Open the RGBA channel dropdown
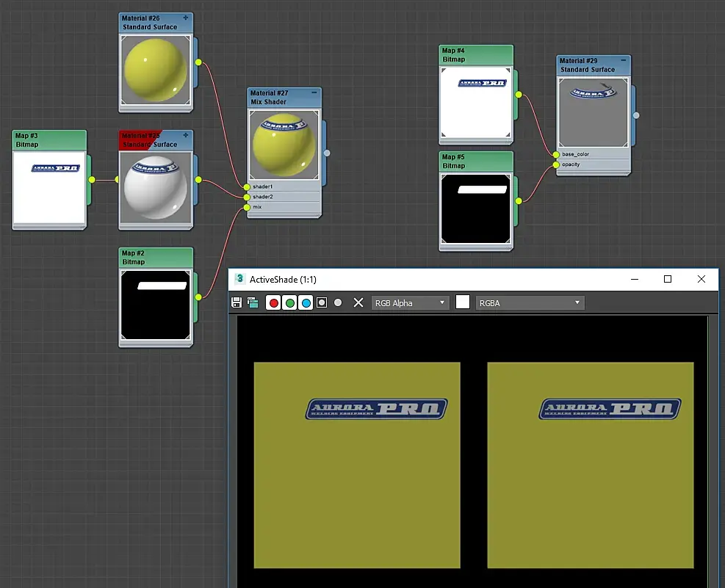 (x=530, y=303)
